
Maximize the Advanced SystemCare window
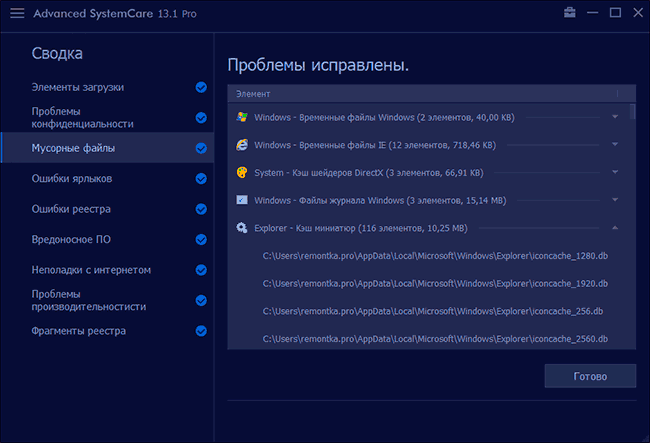point(615,13)
